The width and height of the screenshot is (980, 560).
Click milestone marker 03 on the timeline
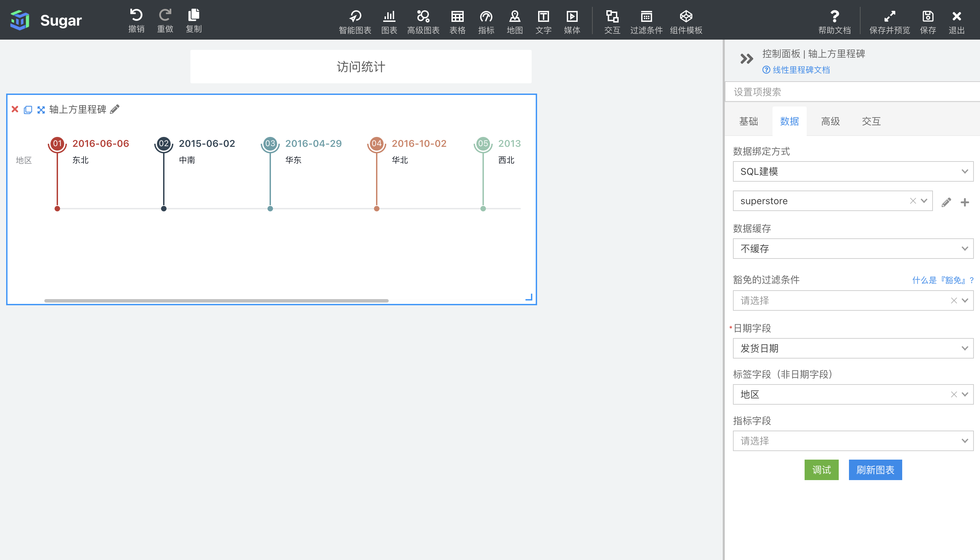click(x=270, y=143)
